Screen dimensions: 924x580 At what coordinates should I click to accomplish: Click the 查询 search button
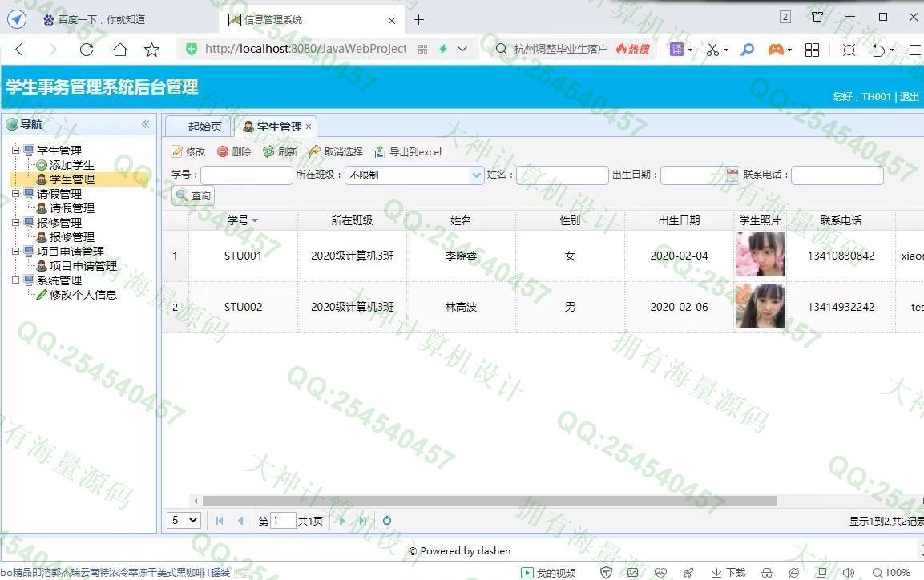pyautogui.click(x=193, y=196)
